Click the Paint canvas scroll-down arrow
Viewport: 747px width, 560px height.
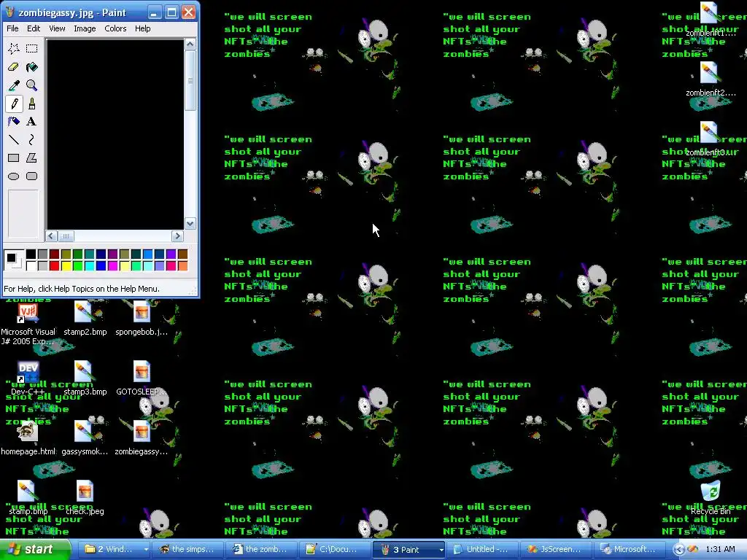190,224
